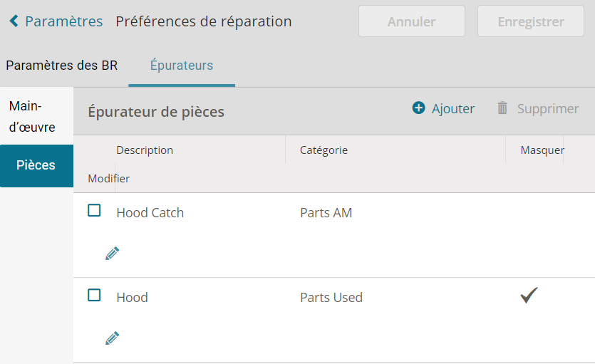This screenshot has height=364, width=595.
Task: Click the trash icon for Supprimer
Action: pyautogui.click(x=502, y=108)
